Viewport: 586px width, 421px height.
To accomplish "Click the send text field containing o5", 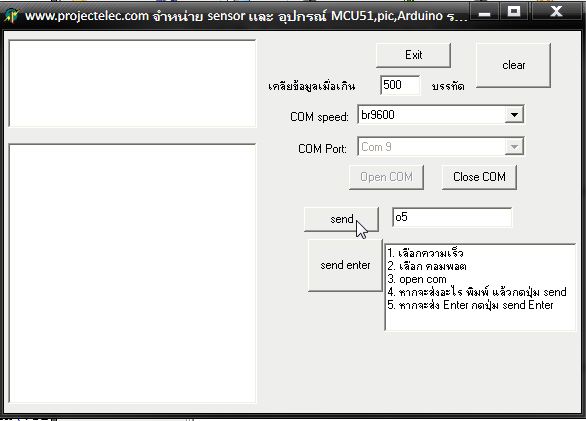I will [x=452, y=217].
